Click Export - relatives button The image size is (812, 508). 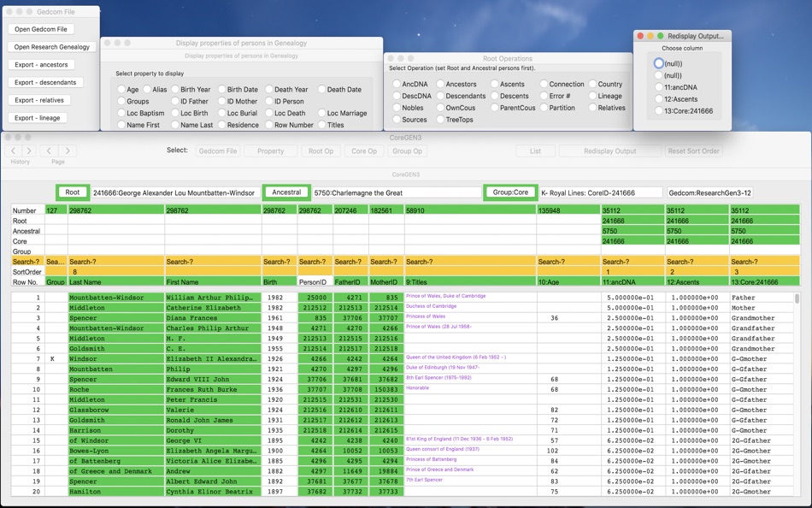point(38,100)
